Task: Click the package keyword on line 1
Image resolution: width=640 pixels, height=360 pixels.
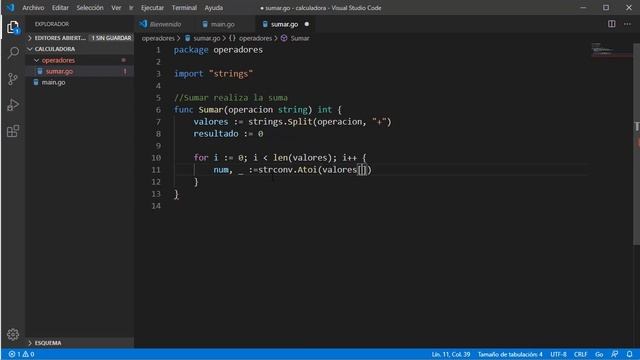Action: (191, 50)
